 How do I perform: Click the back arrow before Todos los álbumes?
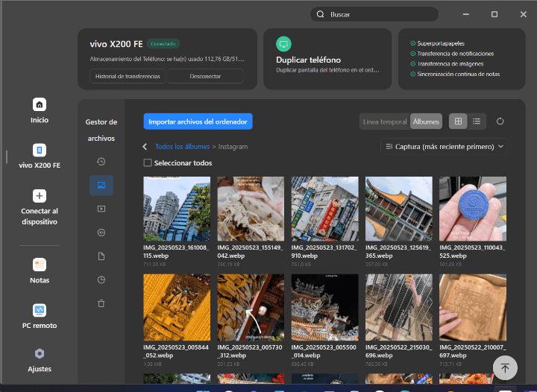145,147
